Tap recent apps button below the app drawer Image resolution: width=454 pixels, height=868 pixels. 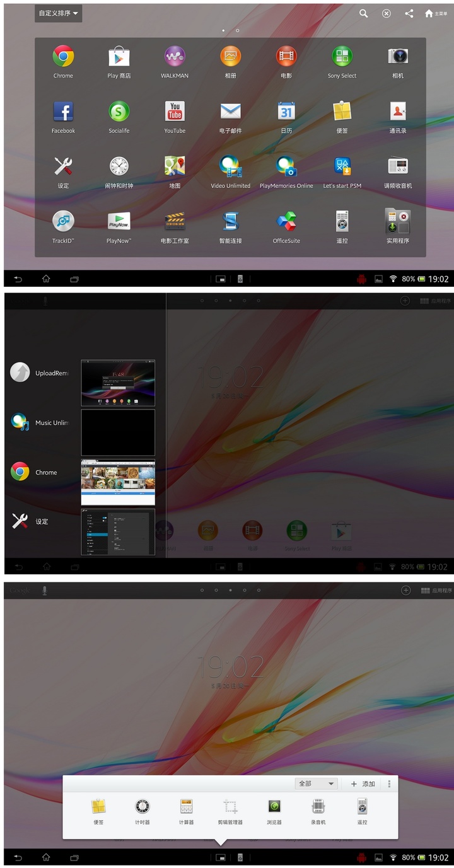pos(74,279)
